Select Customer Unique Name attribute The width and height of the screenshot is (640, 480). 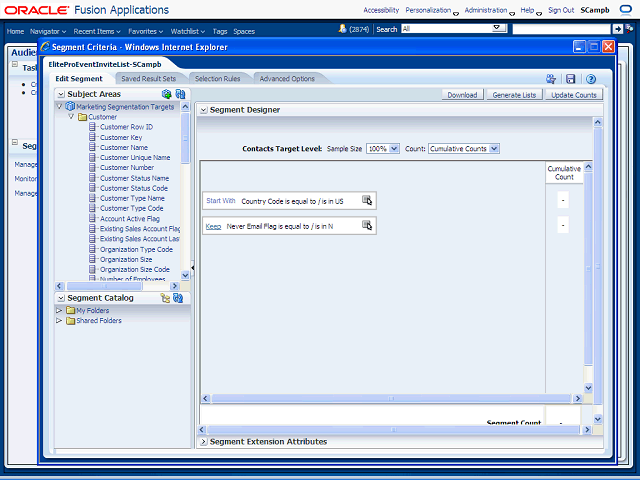[x=135, y=158]
